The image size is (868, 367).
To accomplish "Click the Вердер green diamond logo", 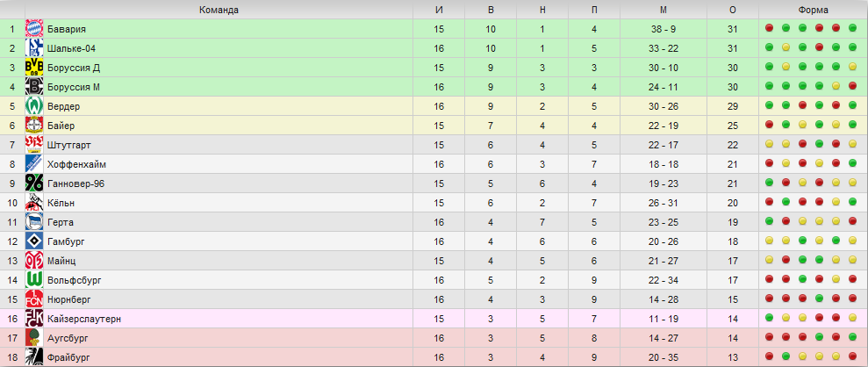I will point(34,106).
